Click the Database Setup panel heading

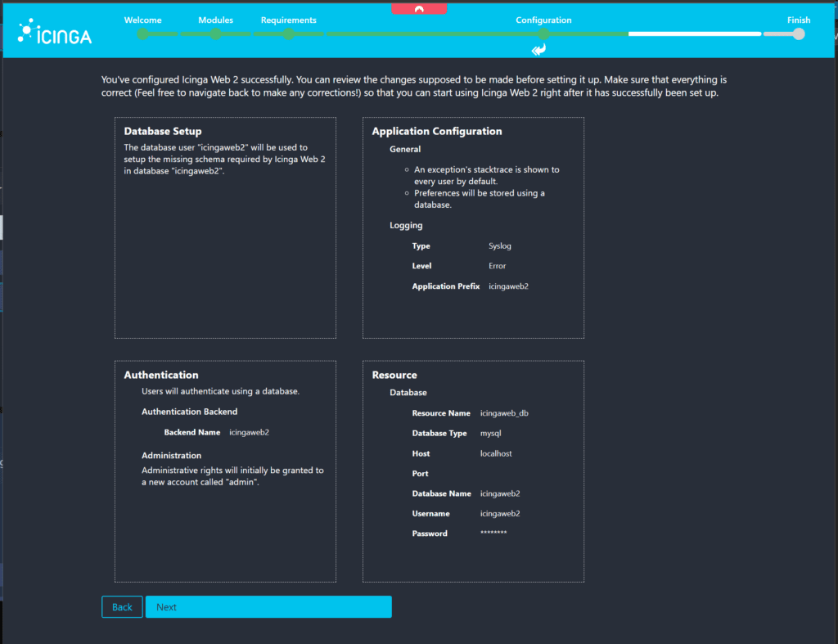[163, 131]
